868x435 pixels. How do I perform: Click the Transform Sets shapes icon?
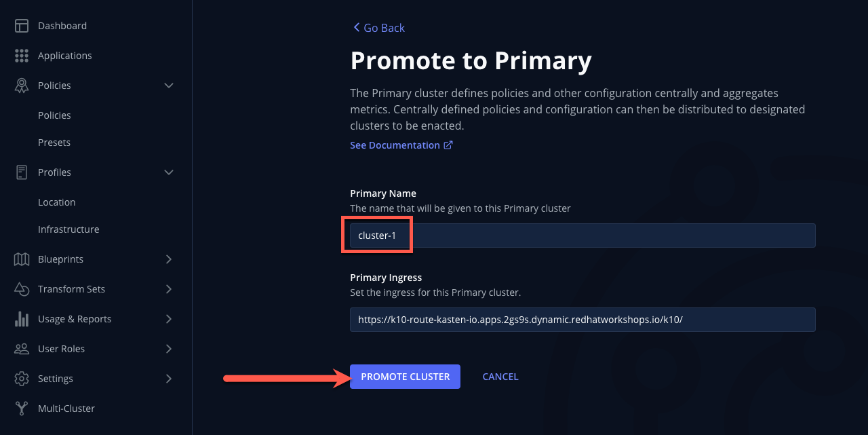[x=22, y=289]
